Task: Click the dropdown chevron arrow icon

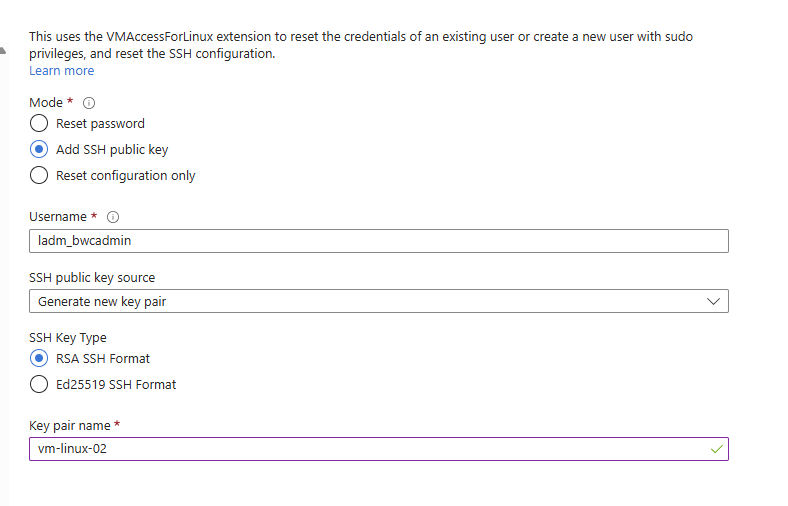Action: [x=713, y=301]
